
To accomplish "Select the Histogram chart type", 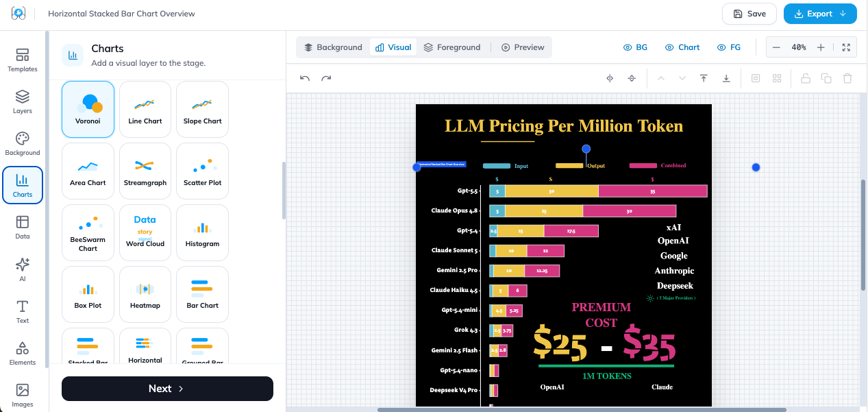I will [203, 232].
